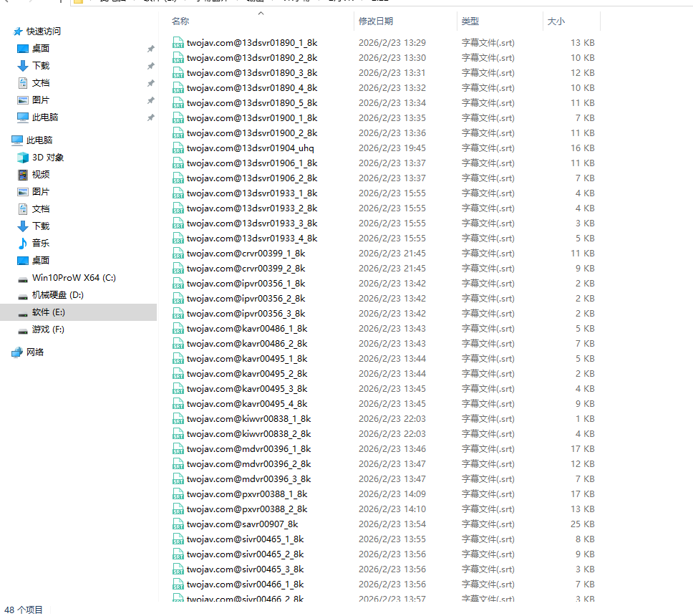
Task: Open 3D 对象 in the sidebar
Action: click(48, 158)
